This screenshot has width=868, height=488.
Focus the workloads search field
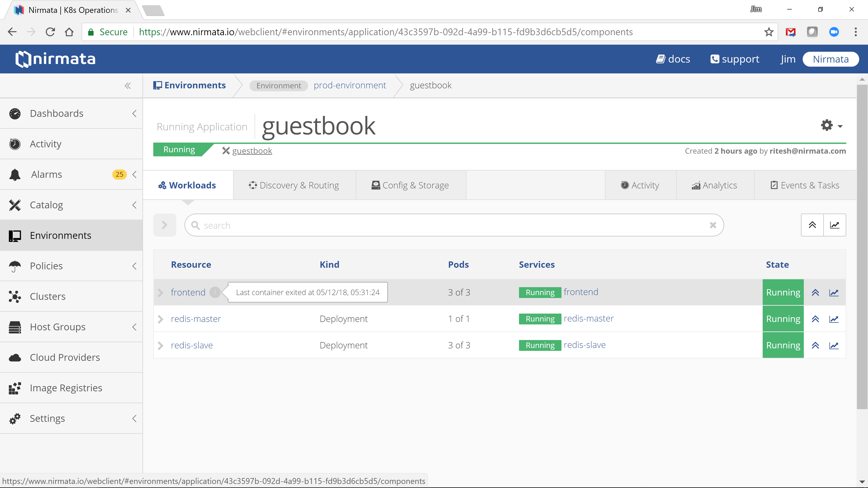click(454, 225)
